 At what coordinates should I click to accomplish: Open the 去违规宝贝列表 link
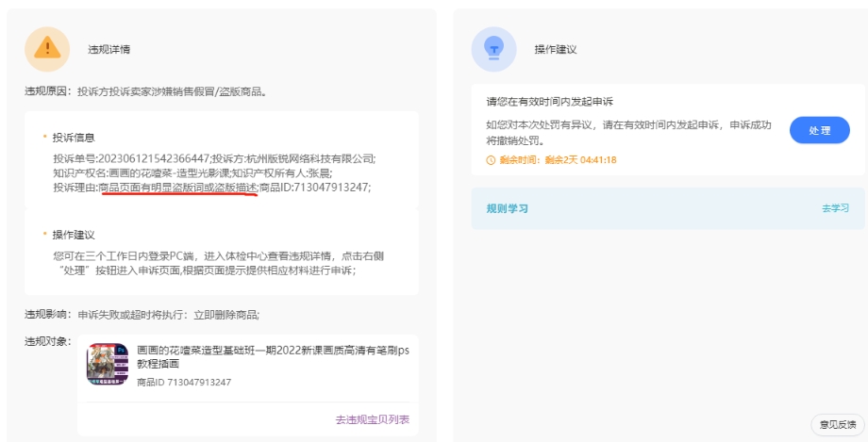coord(372,419)
